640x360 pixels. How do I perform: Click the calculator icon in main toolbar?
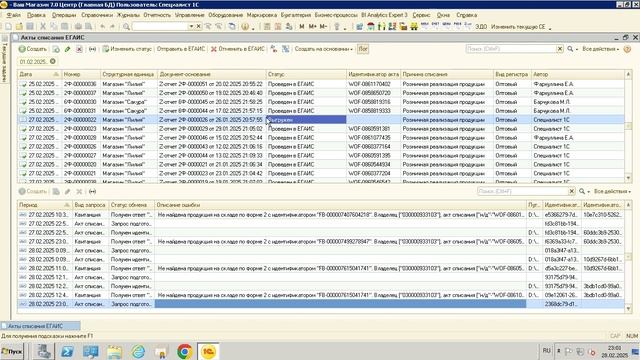(267, 27)
